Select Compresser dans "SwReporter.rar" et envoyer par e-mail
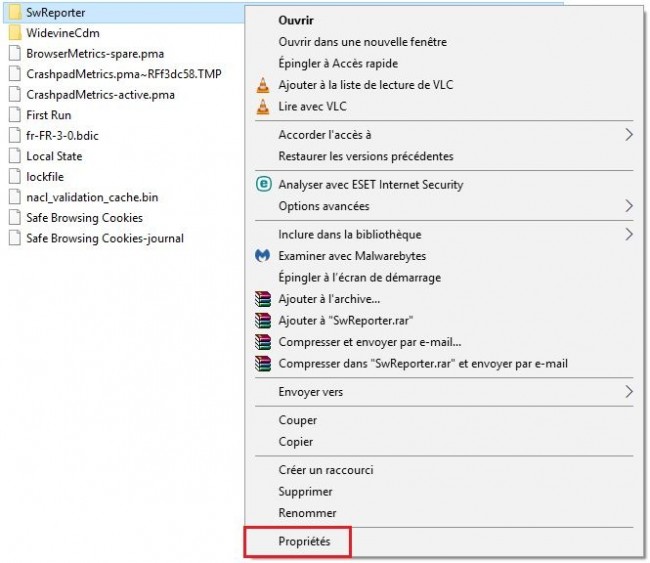The image size is (650, 563). pos(423,364)
